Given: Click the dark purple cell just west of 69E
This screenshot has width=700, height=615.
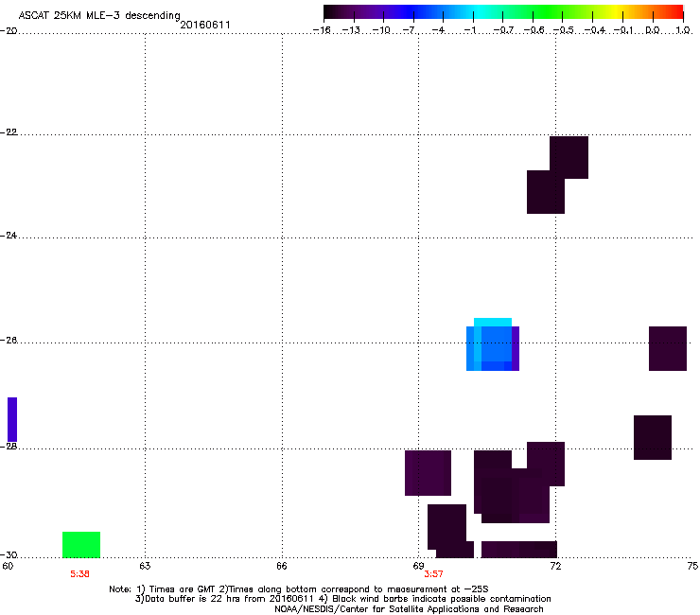Looking at the screenshot, I should [x=428, y=473].
